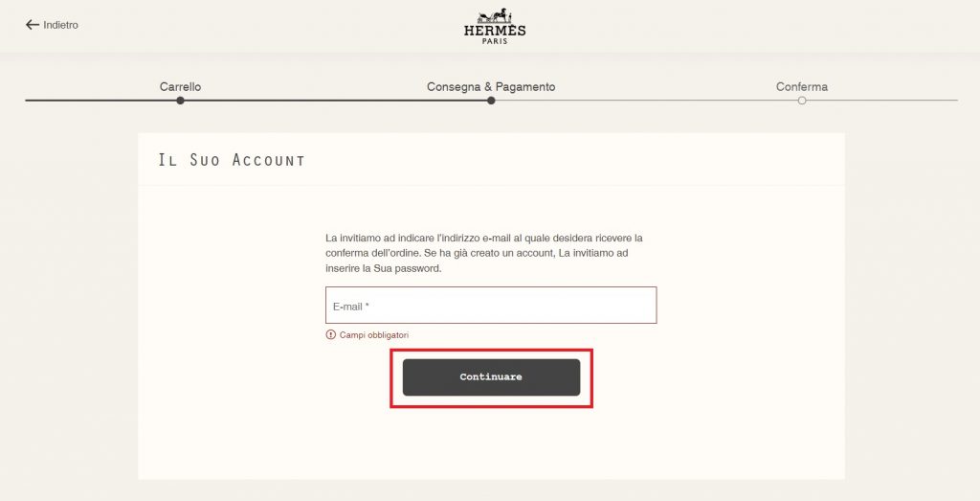Image resolution: width=980 pixels, height=501 pixels.
Task: Click the Indietro link text
Action: point(60,25)
